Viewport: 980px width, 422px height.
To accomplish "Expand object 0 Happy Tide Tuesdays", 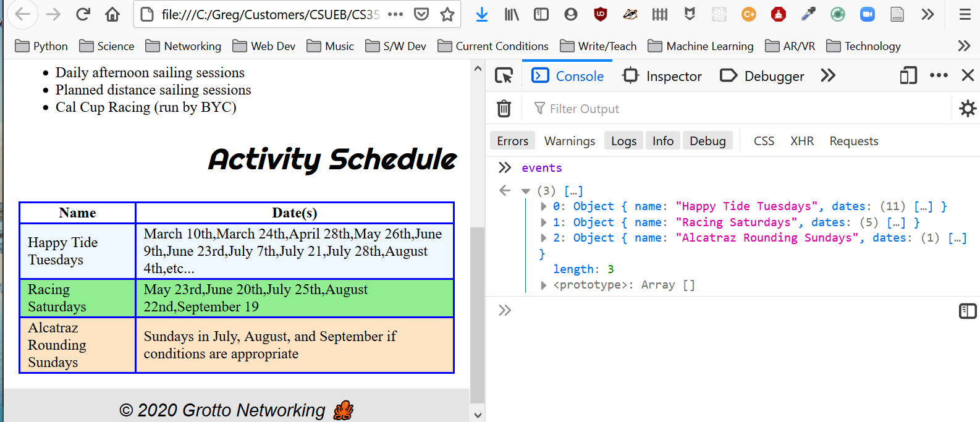I will [543, 206].
